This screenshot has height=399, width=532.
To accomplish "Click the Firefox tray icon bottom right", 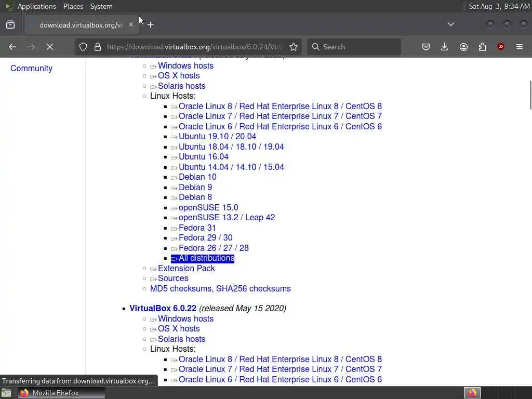I will (x=472, y=393).
